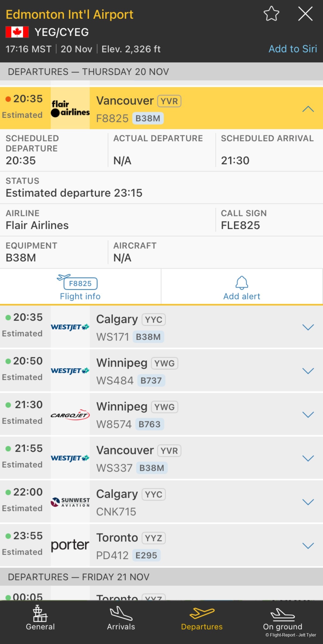Screen dimensions: 323x644
Task: Expand the WS484 Winnipeg flight row
Action: pyautogui.click(x=308, y=371)
